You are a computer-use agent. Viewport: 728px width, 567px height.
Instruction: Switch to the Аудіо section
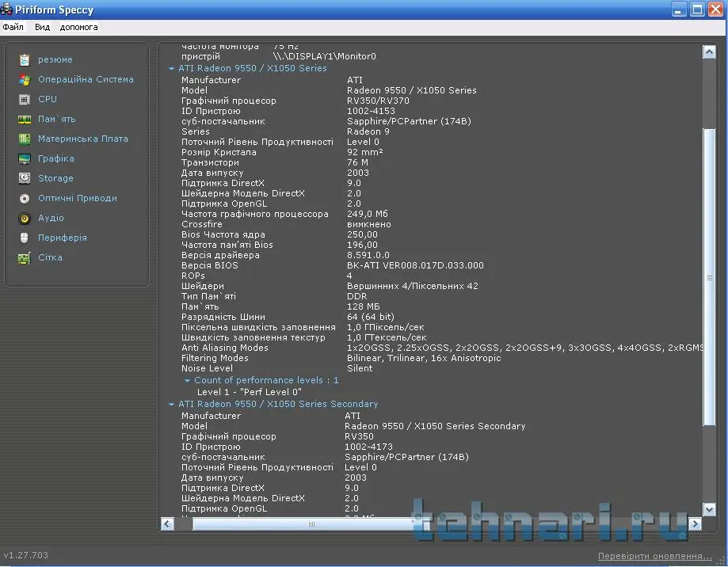pyautogui.click(x=51, y=218)
